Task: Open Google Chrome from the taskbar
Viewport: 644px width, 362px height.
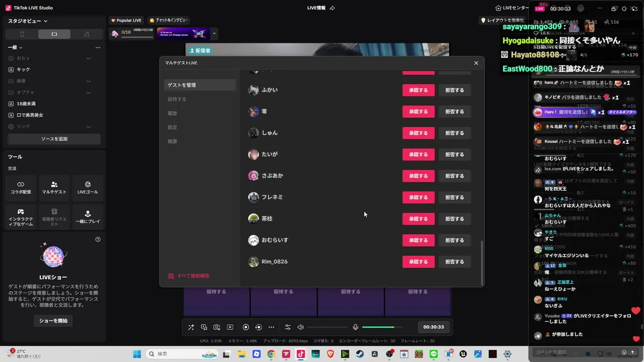Action: point(271,354)
